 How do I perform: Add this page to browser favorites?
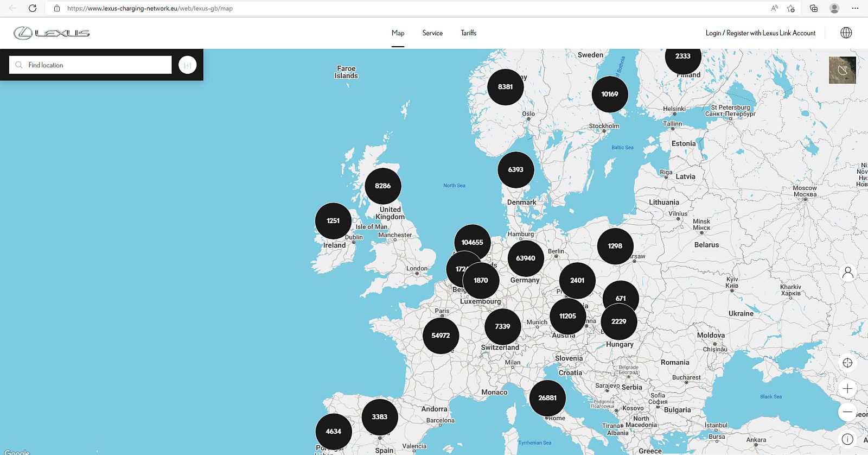(791, 8)
